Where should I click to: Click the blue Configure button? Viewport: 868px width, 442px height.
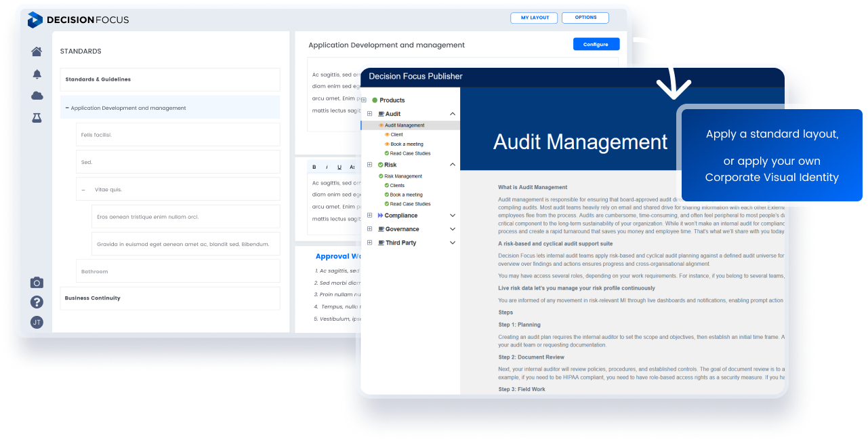pos(596,44)
